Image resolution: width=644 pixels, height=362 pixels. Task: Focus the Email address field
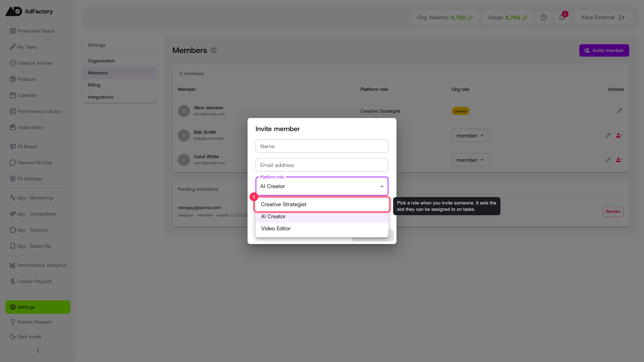(322, 165)
